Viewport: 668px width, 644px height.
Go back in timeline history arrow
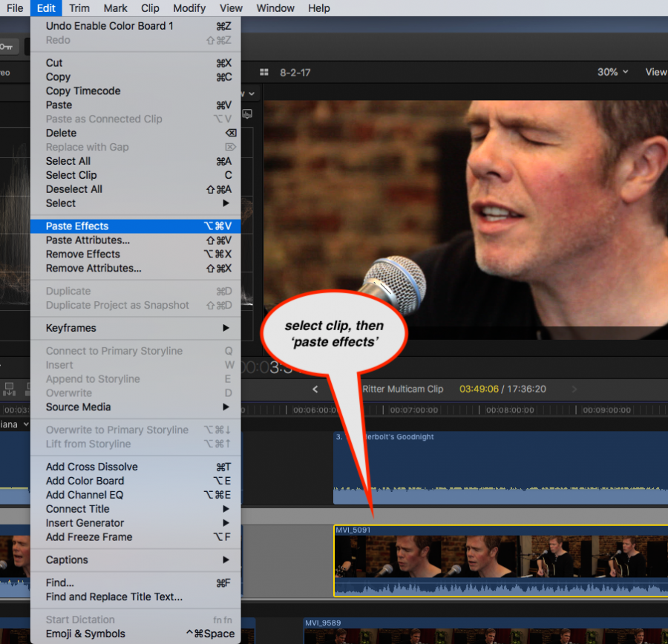coord(315,389)
